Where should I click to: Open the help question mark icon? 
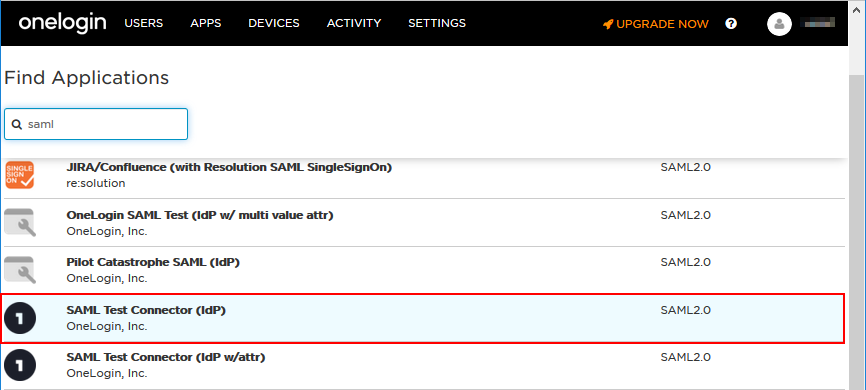[731, 24]
